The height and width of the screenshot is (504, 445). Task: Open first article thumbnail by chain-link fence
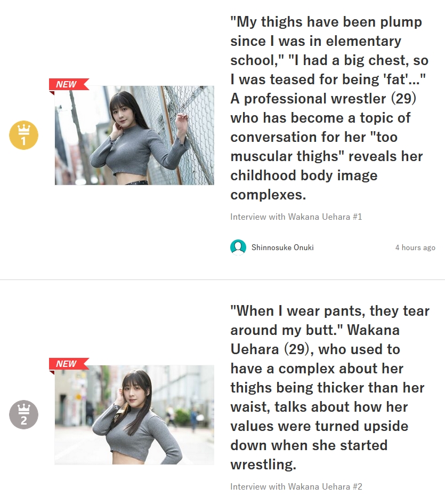point(134,135)
